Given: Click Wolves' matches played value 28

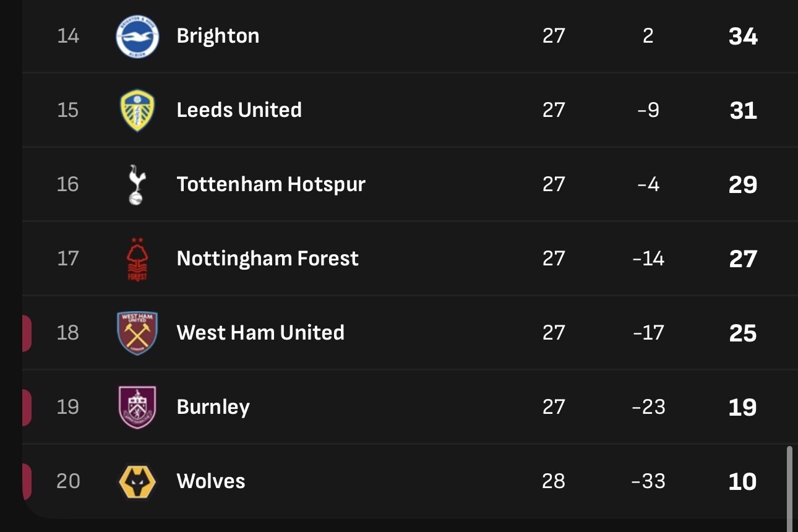Looking at the screenshot, I should pos(553,481).
